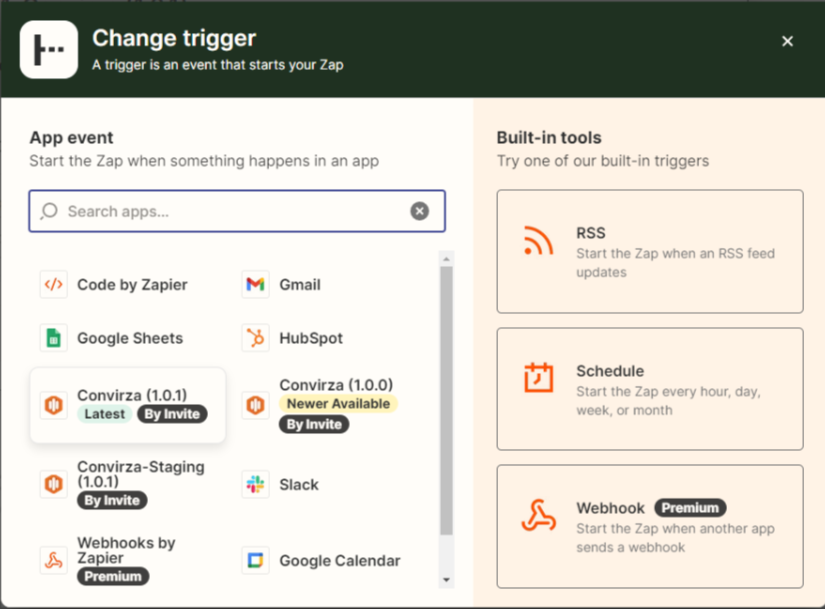Click By Invite badge under Convirza-Staging
825x609 pixels.
(112, 500)
